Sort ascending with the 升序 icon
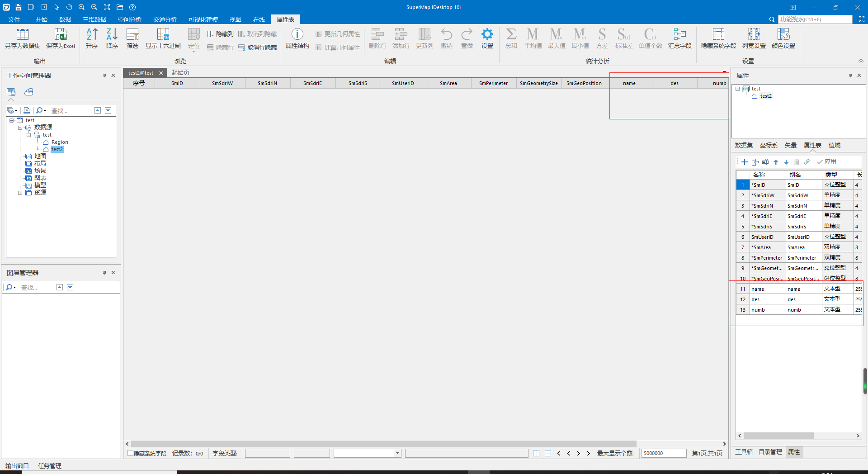 click(x=92, y=34)
